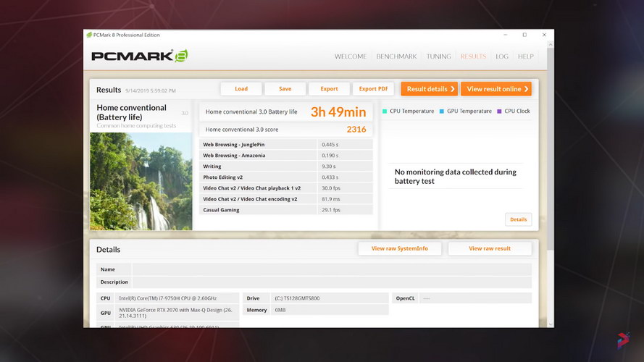Open Result details with the chevron button
644x362 pixels.
coord(429,89)
